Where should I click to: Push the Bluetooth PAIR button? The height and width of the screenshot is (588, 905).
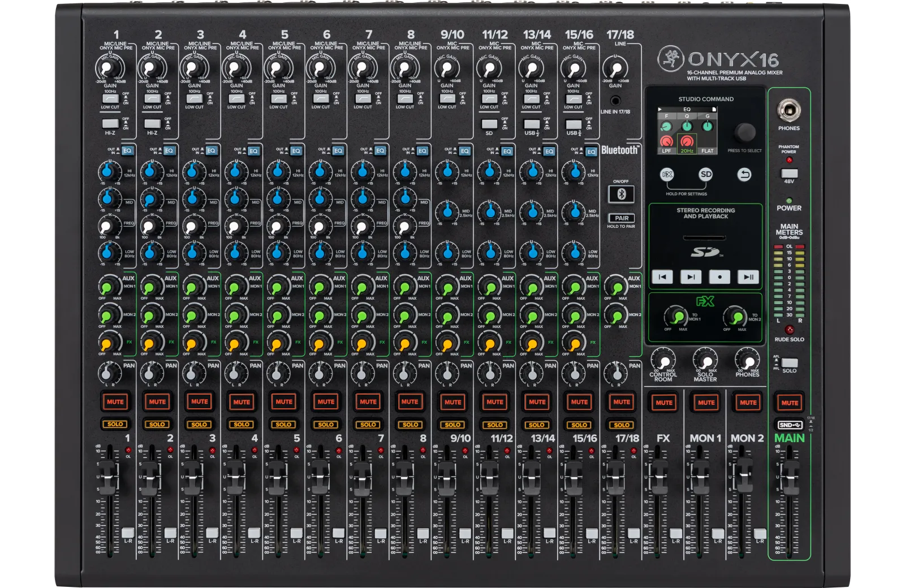click(621, 218)
